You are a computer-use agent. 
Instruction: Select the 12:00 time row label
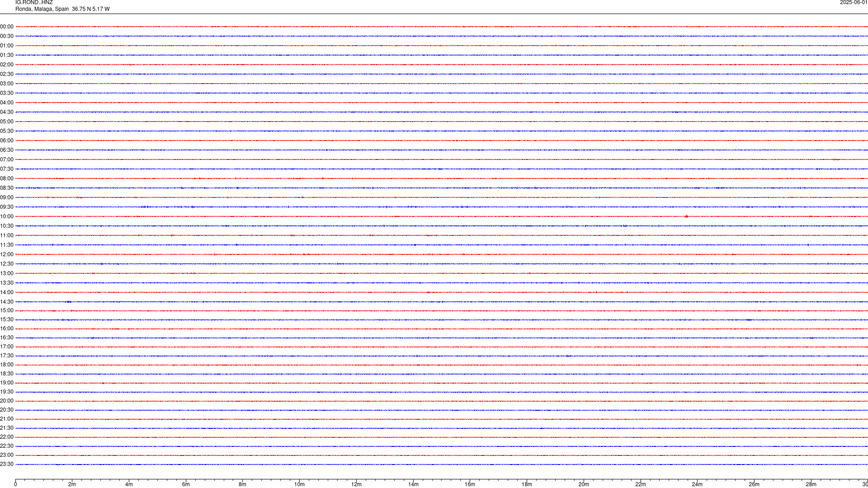tap(7, 254)
